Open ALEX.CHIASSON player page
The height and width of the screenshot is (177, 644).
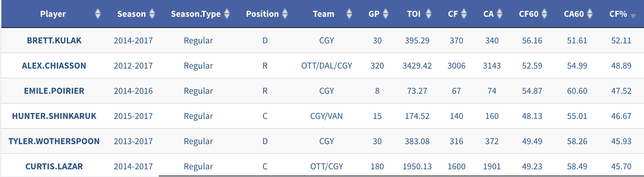pyautogui.click(x=54, y=66)
